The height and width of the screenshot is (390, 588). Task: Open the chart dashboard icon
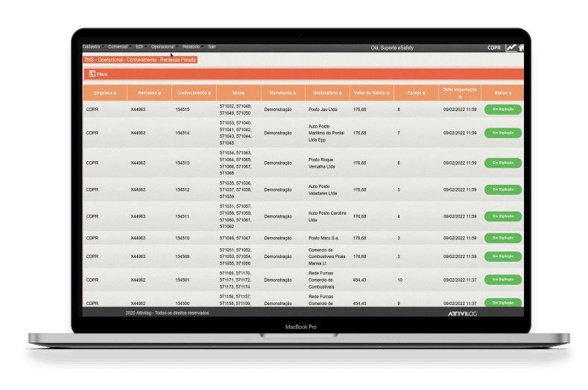(x=510, y=48)
